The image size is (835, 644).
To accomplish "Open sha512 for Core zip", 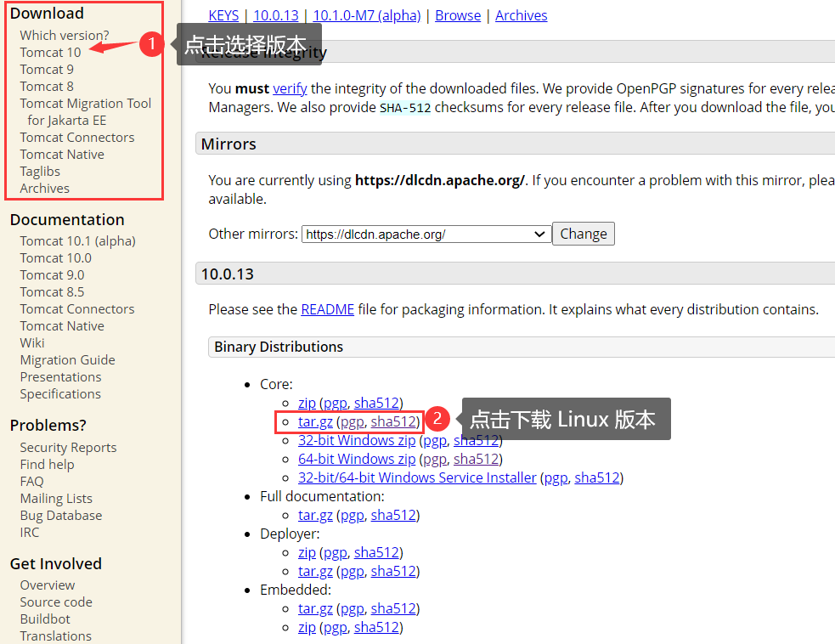I will coord(376,403).
